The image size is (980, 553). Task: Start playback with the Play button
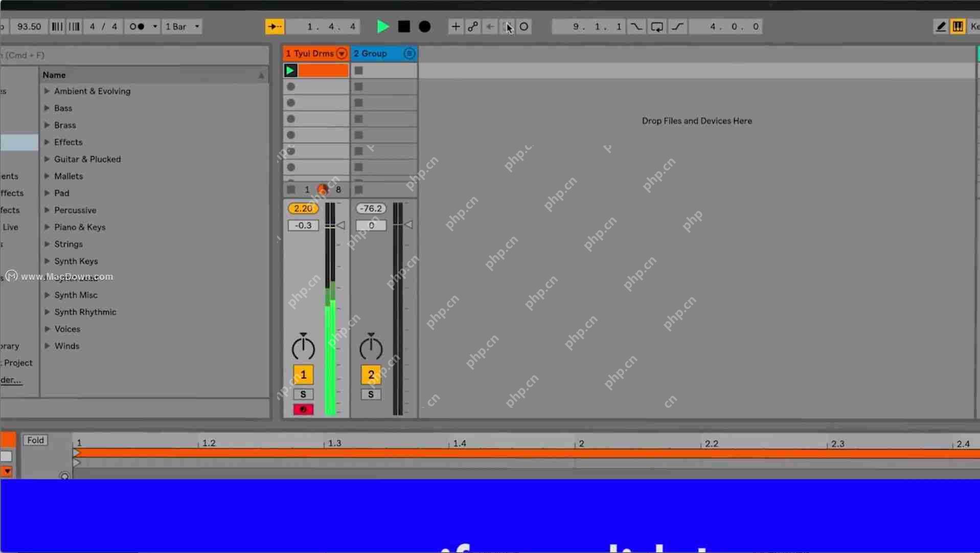[x=382, y=27]
